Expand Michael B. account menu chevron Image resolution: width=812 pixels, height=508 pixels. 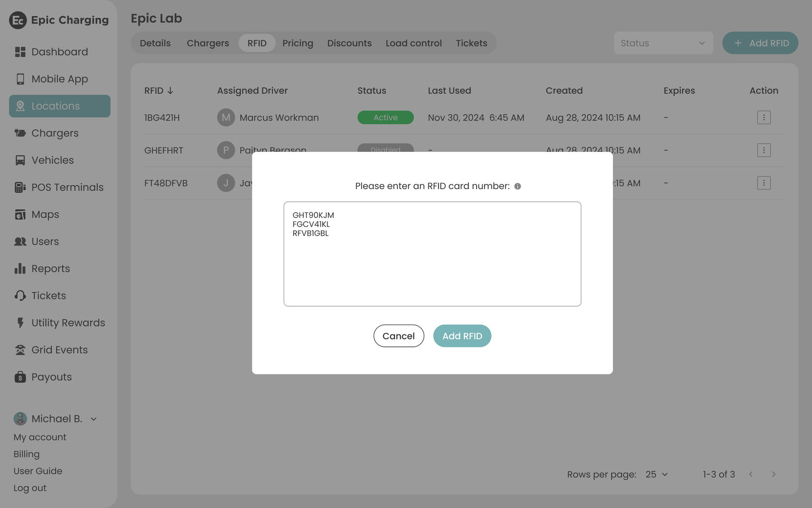coord(94,419)
